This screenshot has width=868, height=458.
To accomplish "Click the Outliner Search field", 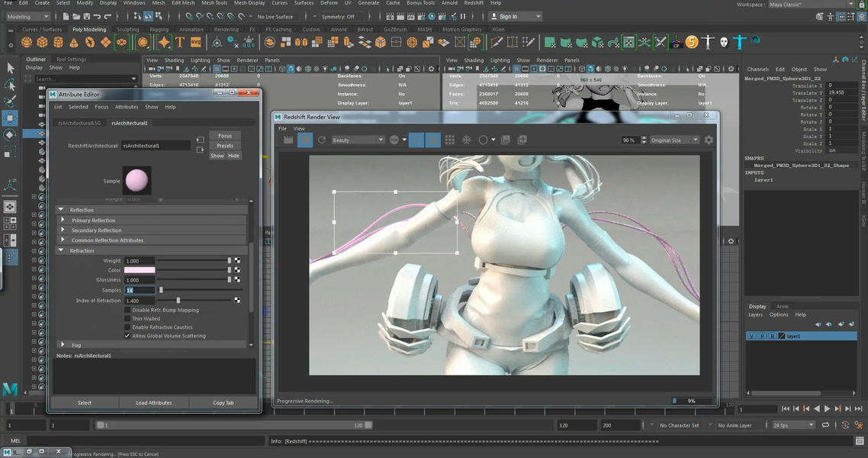I will [85, 79].
